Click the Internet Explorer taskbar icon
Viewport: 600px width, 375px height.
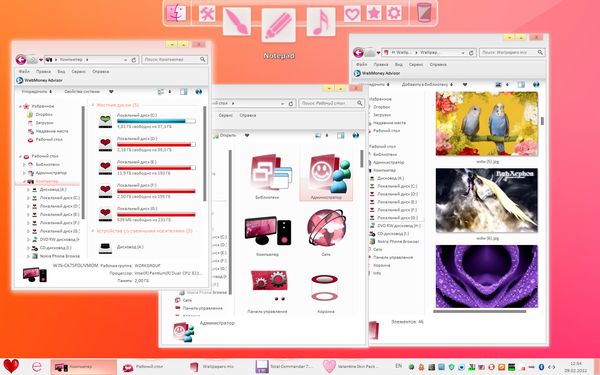tap(37, 367)
